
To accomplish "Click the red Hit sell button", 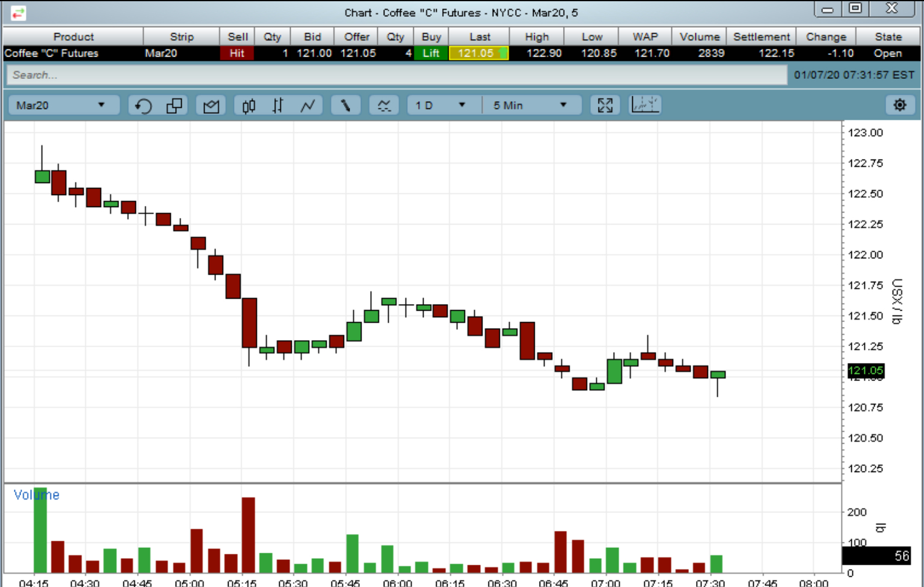I will [x=237, y=53].
